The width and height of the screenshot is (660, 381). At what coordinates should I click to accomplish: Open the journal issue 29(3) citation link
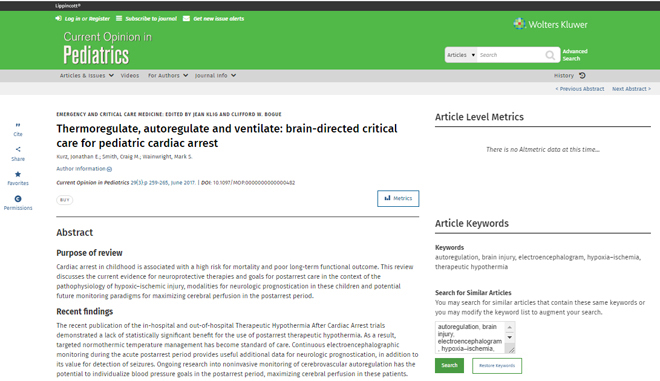tap(163, 183)
